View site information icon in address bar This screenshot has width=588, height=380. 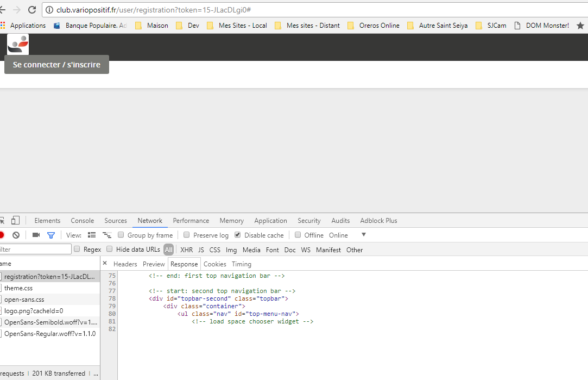tap(49, 10)
